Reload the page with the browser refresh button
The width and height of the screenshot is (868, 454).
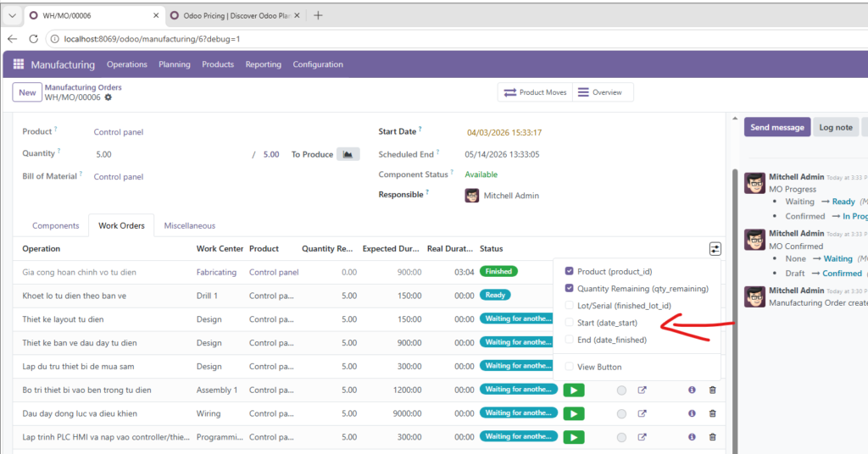click(34, 39)
